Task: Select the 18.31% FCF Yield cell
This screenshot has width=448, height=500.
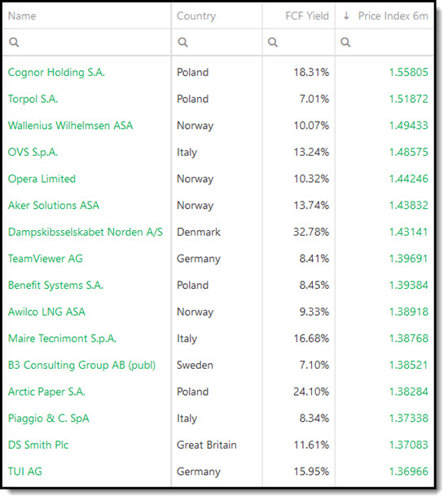Action: [311, 72]
